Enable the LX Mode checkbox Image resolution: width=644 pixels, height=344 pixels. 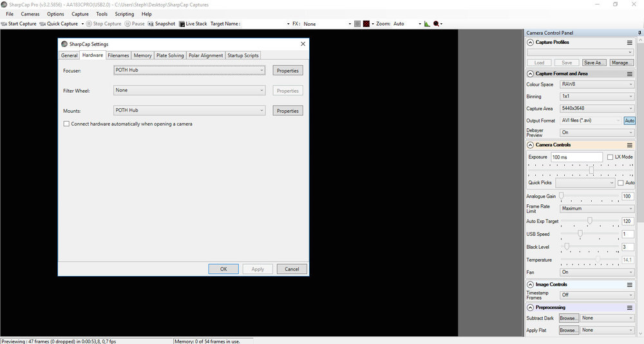(611, 157)
